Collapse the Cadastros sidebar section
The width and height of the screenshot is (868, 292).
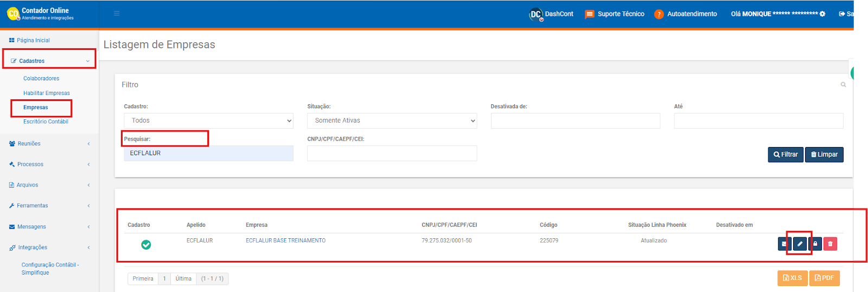[49, 61]
